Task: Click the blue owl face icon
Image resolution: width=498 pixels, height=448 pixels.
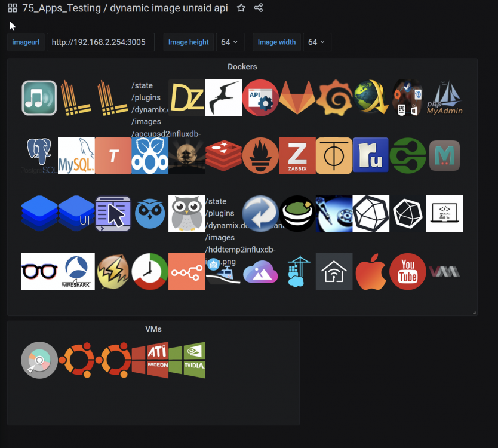Action: (150, 213)
